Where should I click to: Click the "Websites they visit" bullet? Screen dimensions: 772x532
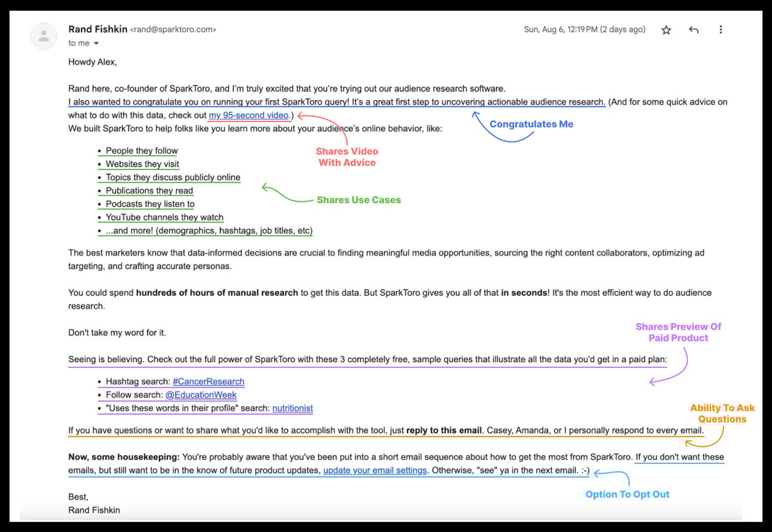point(142,164)
